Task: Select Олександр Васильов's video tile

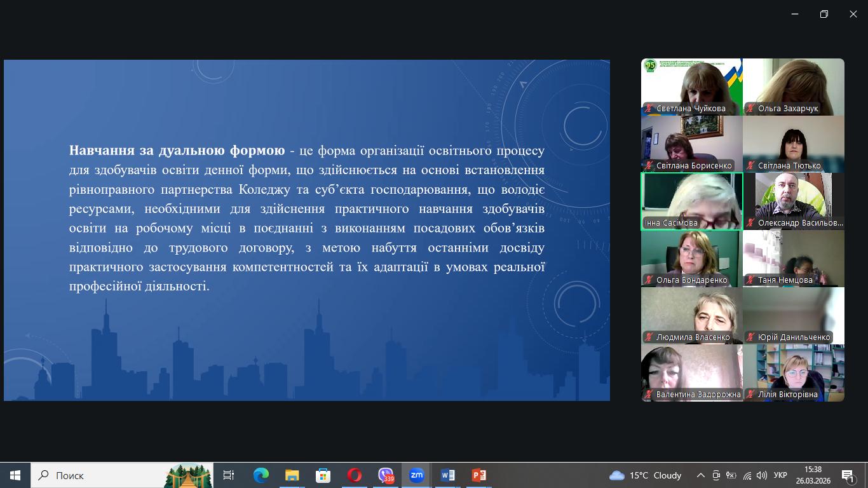Action: [x=793, y=201]
